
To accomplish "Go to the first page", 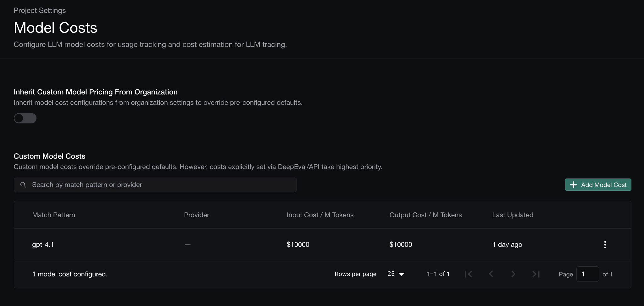I will [469, 274].
